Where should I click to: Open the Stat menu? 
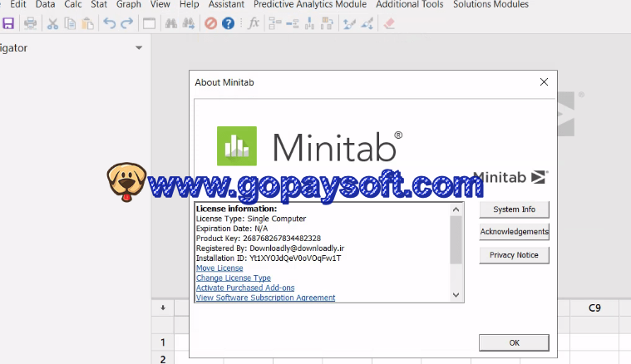click(x=99, y=4)
